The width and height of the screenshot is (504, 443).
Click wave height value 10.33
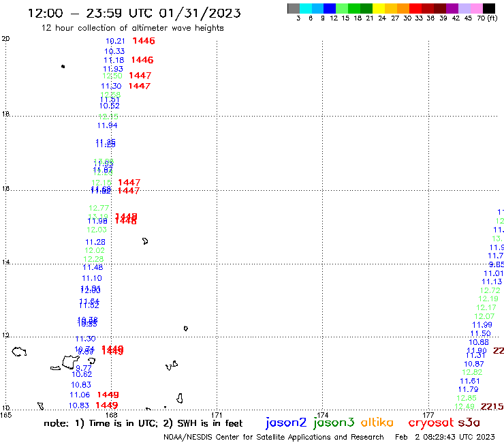(x=114, y=51)
